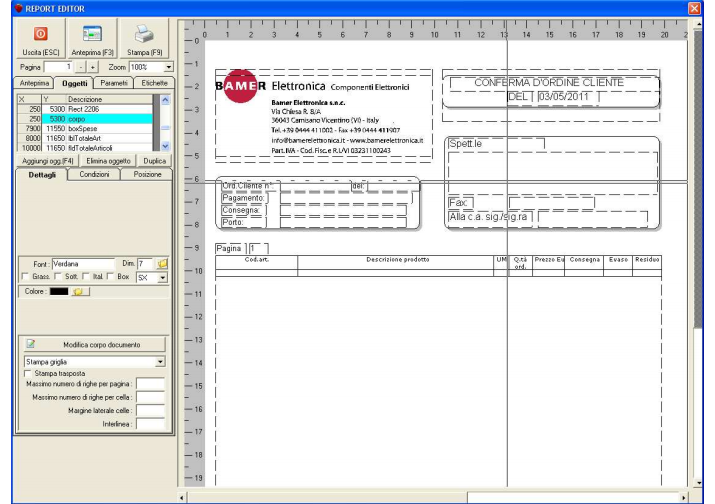Viewport: 715px width, 504px height.
Task: Click the Descrizione column header
Action: pyautogui.click(x=109, y=99)
